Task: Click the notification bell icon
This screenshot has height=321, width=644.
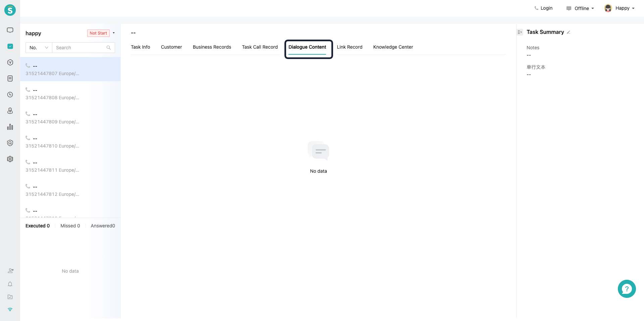Action: click(10, 284)
